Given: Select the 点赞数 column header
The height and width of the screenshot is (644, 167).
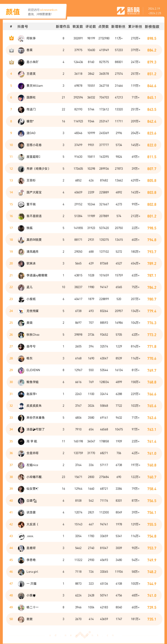Looking at the screenshot, I should click(x=103, y=26).
